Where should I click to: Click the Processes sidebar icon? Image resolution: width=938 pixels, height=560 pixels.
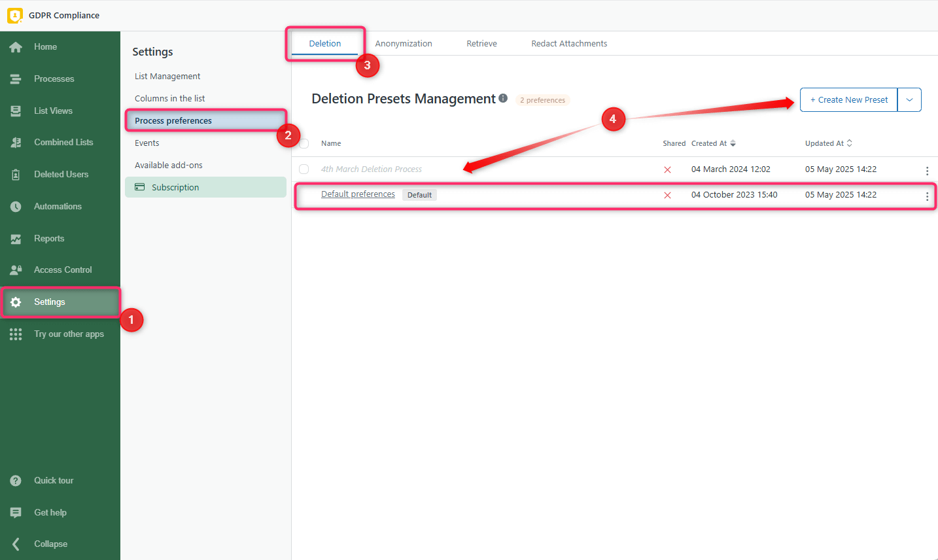pyautogui.click(x=16, y=79)
